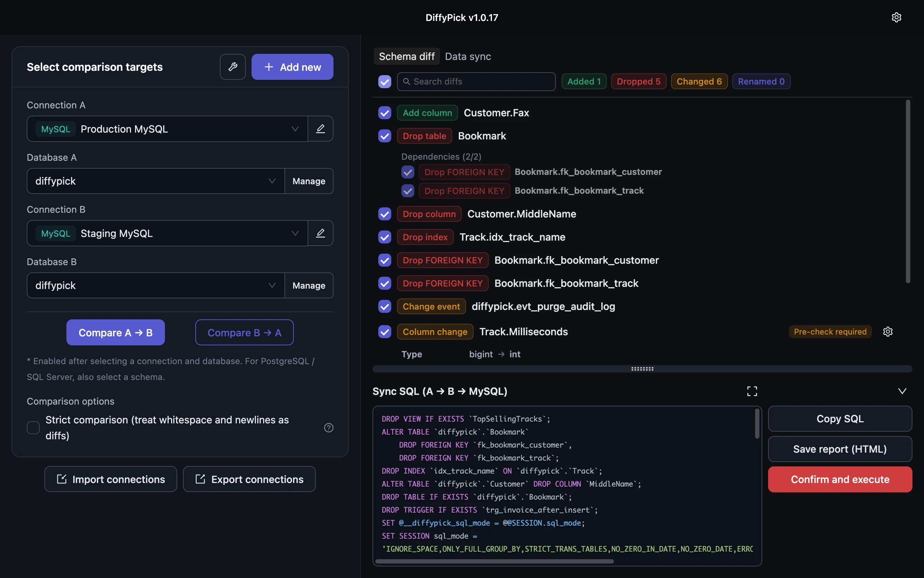Click the Customer.Fax diff name
The width and height of the screenshot is (924, 578).
496,113
